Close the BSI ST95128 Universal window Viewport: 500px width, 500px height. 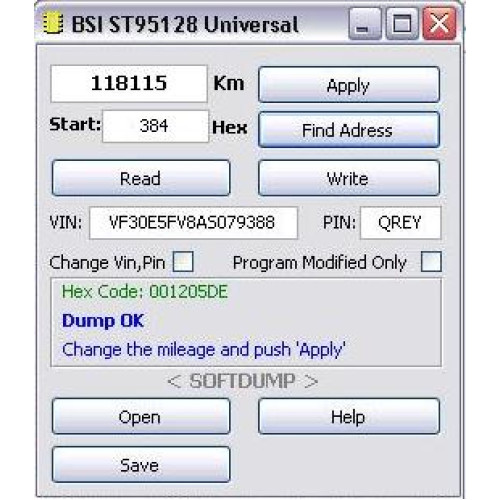coord(439,24)
